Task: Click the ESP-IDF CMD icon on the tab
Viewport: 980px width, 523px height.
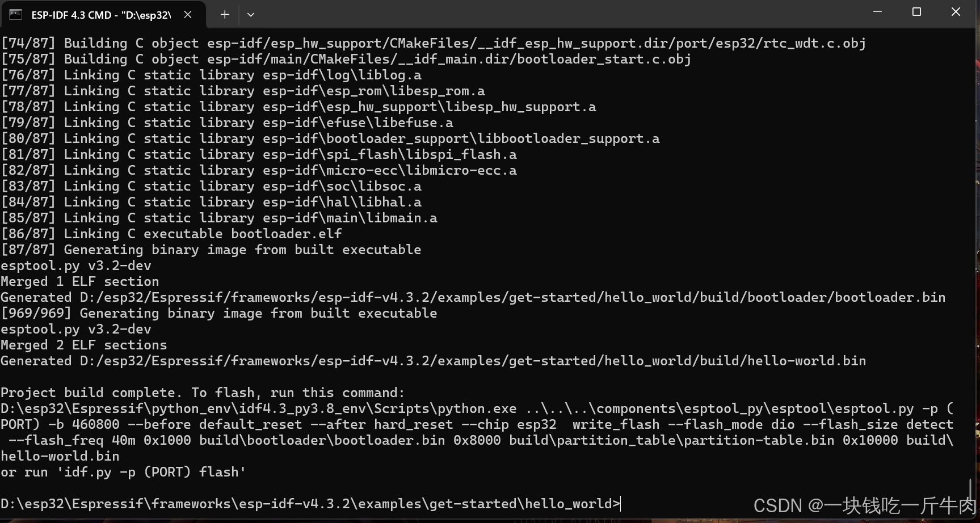Action: pyautogui.click(x=15, y=15)
